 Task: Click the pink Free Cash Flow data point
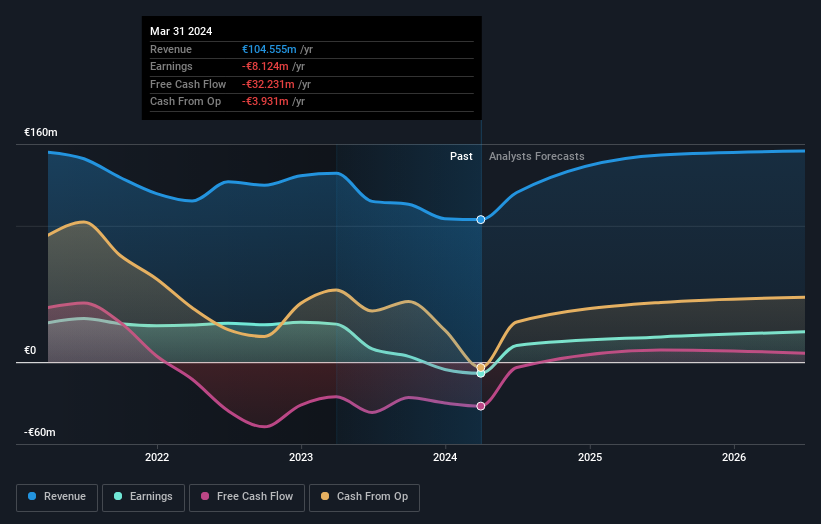click(481, 406)
